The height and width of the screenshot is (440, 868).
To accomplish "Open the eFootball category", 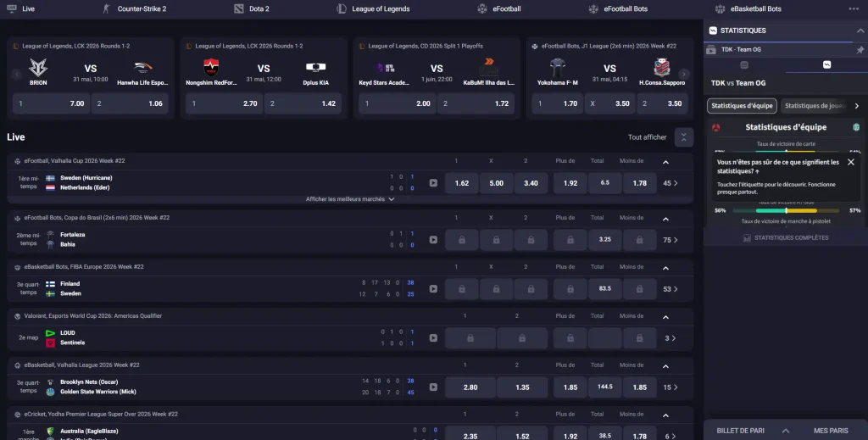I will [x=498, y=8].
